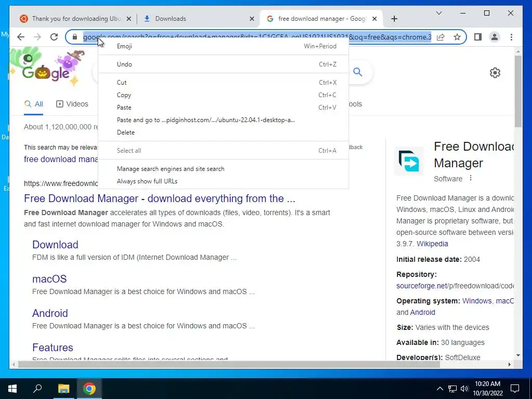The width and height of the screenshot is (532, 399).
Task: Click 'Manage search engines and site search'
Action: click(x=223, y=169)
